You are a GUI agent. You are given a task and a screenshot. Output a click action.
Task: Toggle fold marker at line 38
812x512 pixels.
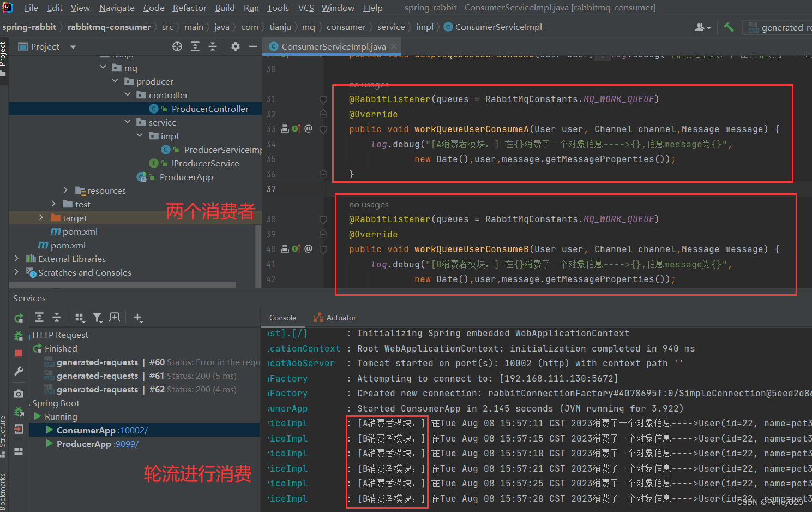(323, 219)
